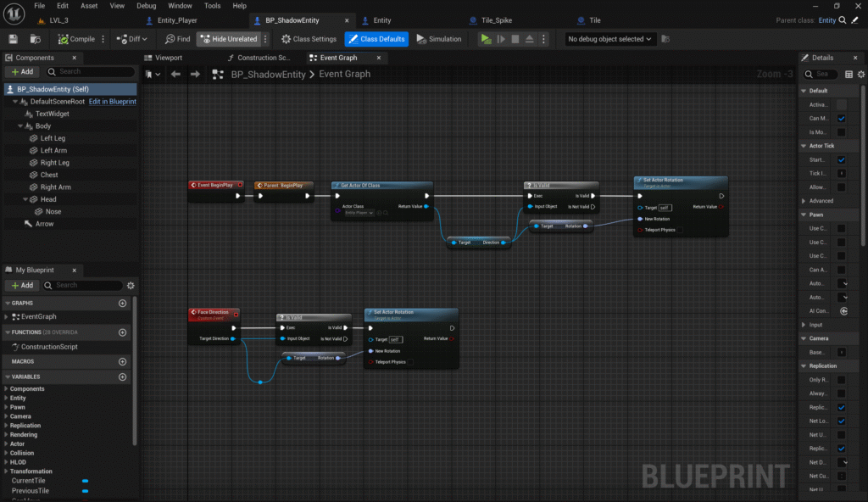
Task: Click the Save blueprint icon in the toolbar
Action: 13,39
